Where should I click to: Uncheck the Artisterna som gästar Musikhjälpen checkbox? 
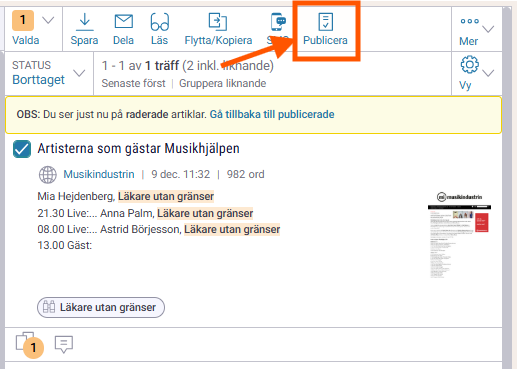(x=22, y=149)
